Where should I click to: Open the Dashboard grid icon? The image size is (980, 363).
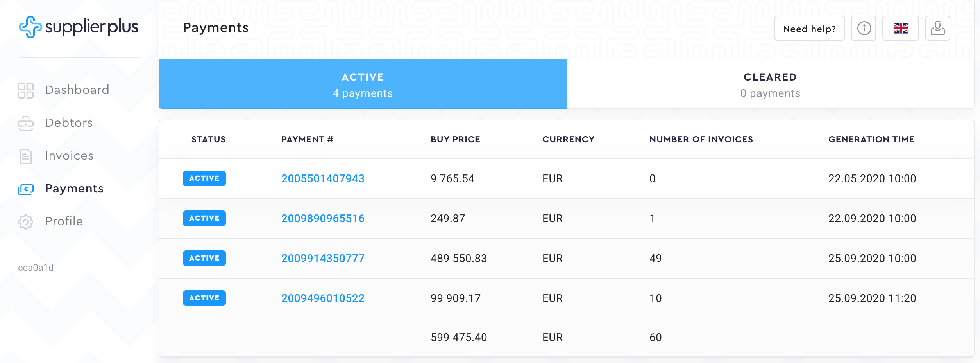coord(26,90)
